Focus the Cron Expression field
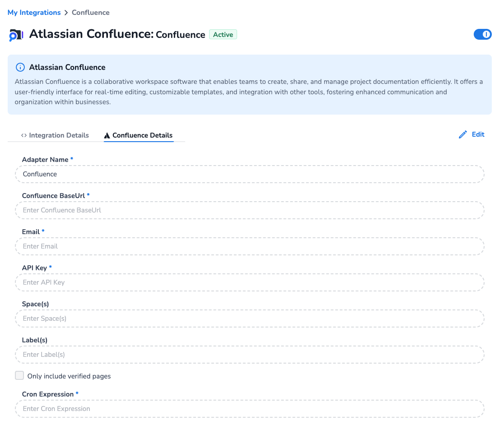 click(250, 409)
